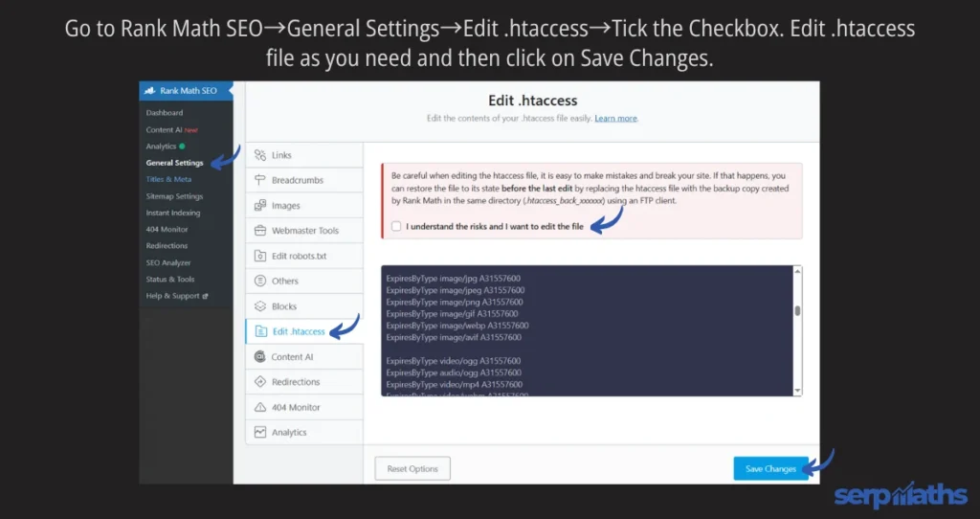Switch to the Images settings tab
Viewport: 980px width, 519px height.
coord(304,205)
